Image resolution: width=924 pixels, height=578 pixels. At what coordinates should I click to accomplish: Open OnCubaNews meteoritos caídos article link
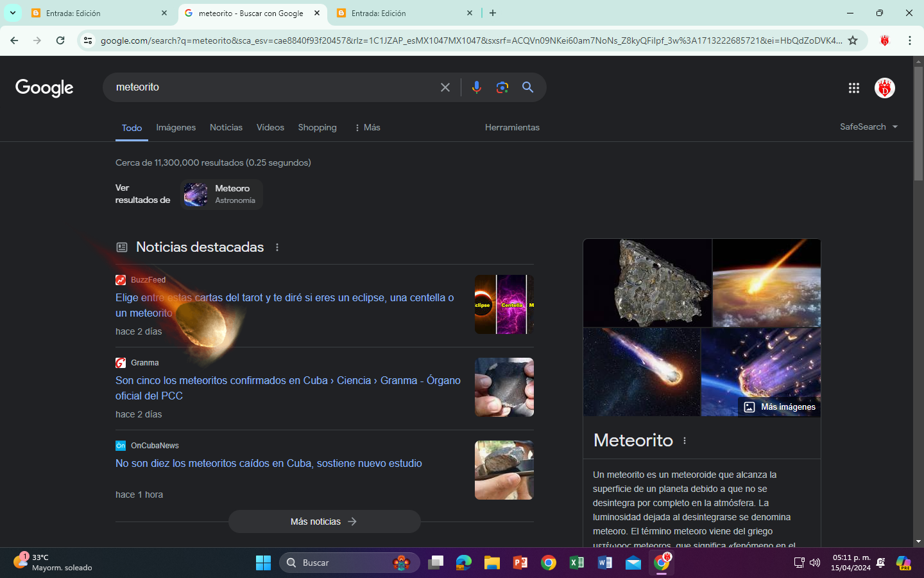click(x=269, y=463)
